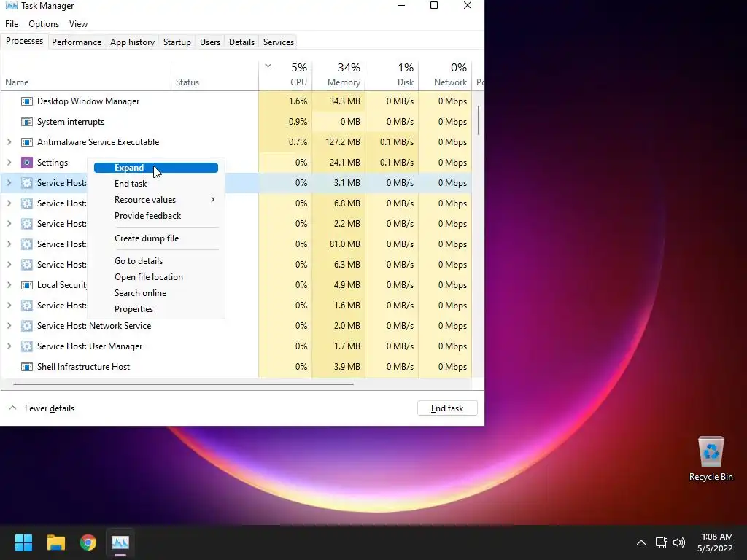747x560 pixels.
Task: Open the Resource values submenu
Action: 156,200
